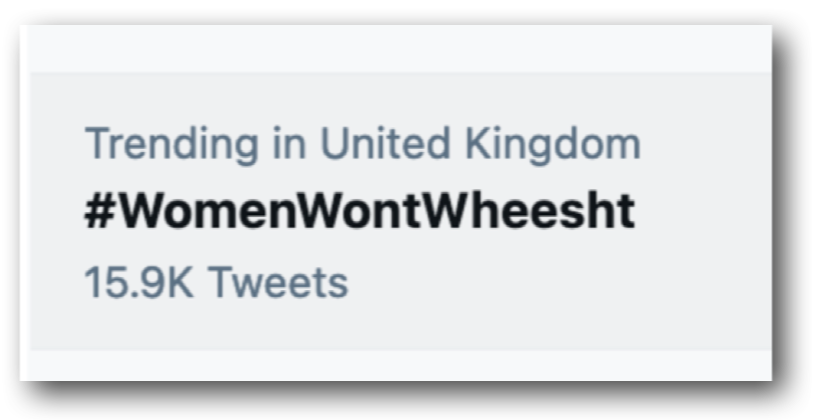Screen dimensions: 814x420
Task: Click the white strip below the trend card
Action: pyautogui.click(x=400, y=364)
